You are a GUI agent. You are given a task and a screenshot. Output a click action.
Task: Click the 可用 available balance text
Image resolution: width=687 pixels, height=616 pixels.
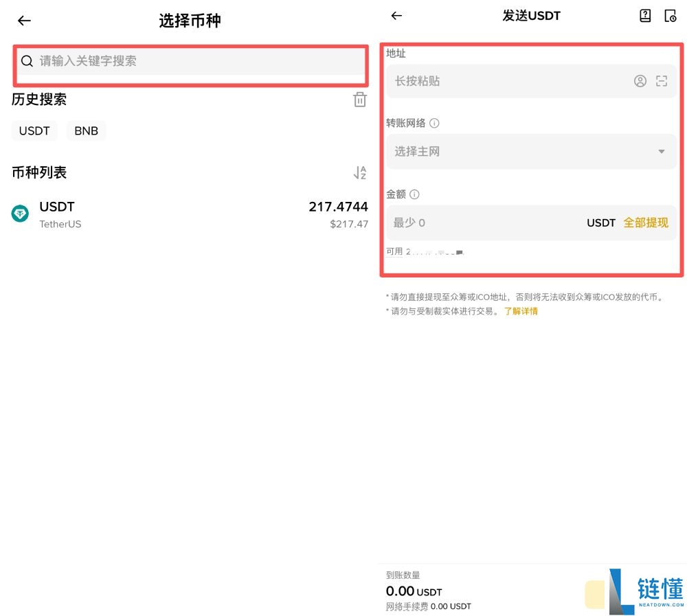424,251
